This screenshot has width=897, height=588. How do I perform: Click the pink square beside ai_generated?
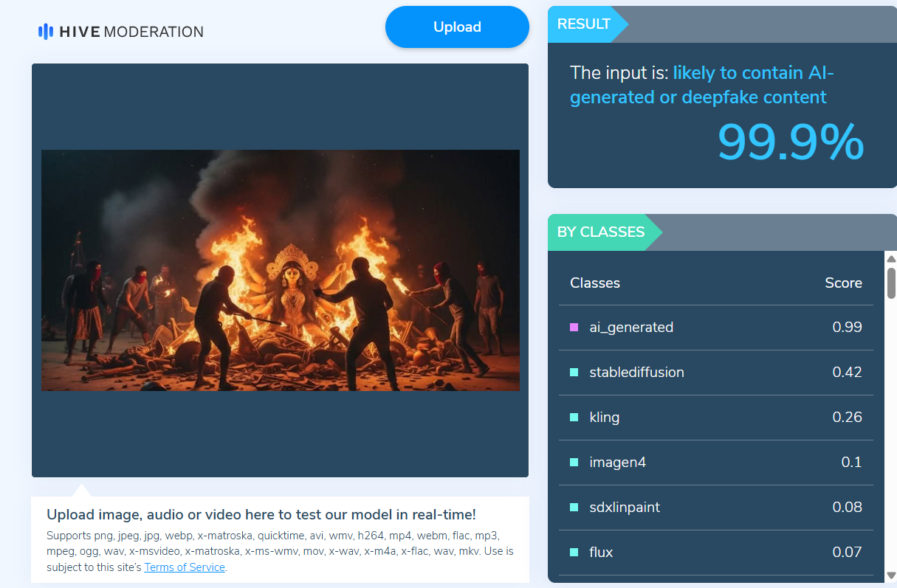(574, 327)
